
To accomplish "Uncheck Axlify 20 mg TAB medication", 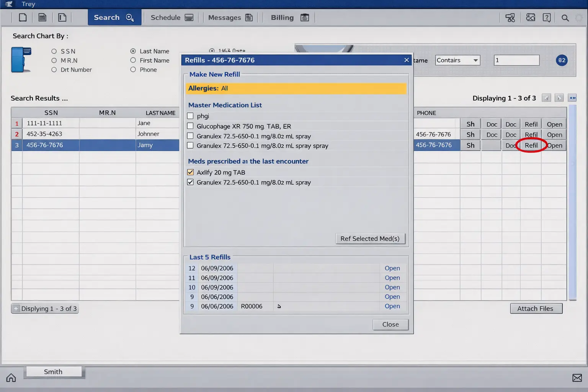I will (190, 172).
